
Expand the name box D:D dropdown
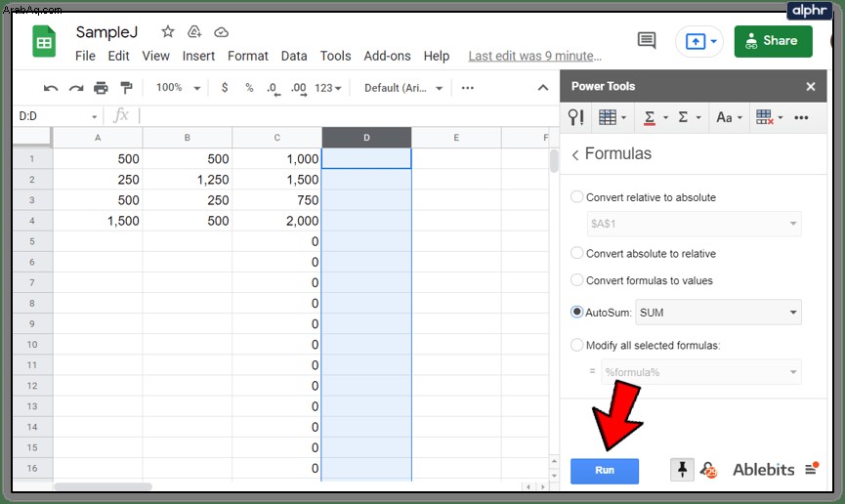pyautogui.click(x=94, y=116)
